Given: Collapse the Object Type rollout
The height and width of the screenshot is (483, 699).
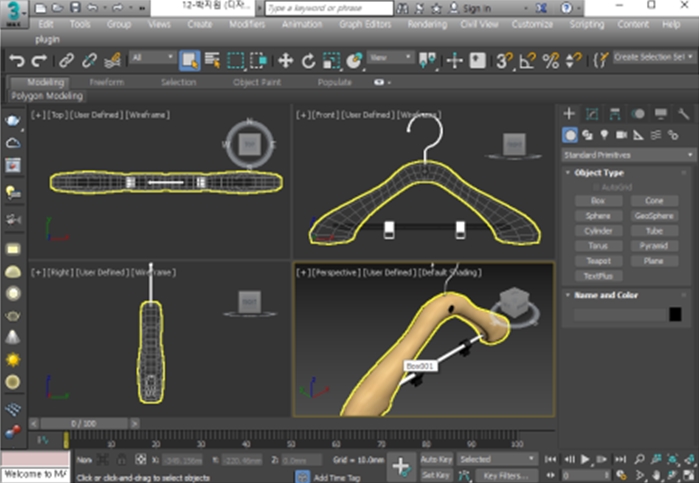Looking at the screenshot, I should coord(600,173).
